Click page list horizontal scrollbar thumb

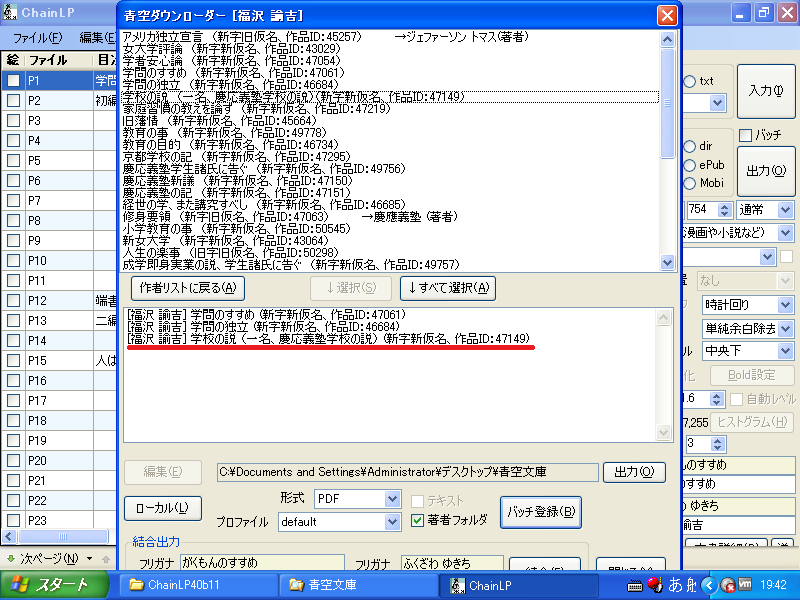click(x=63, y=536)
